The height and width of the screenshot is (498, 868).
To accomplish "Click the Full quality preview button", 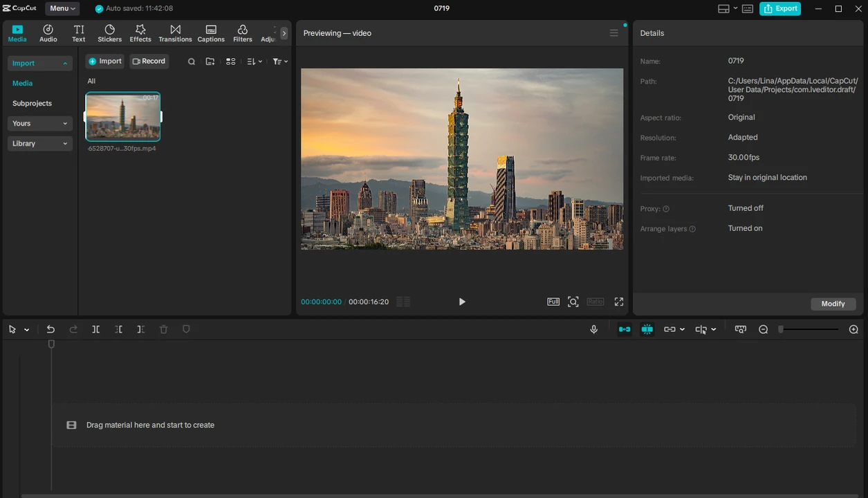I will click(x=553, y=302).
